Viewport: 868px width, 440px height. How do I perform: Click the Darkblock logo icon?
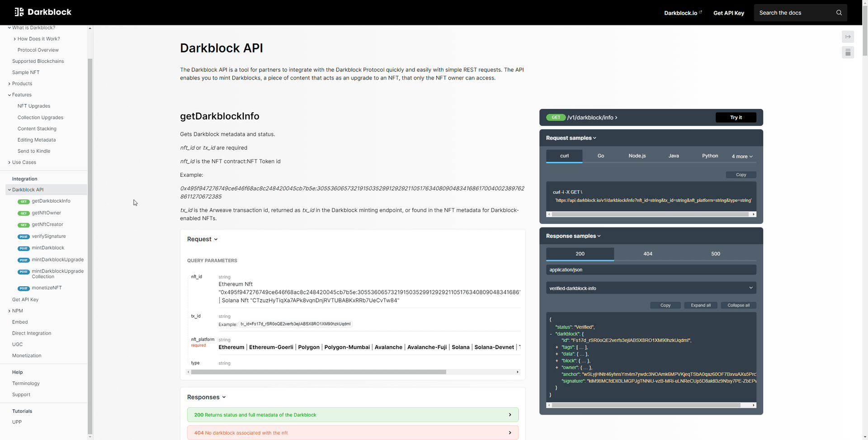click(19, 12)
